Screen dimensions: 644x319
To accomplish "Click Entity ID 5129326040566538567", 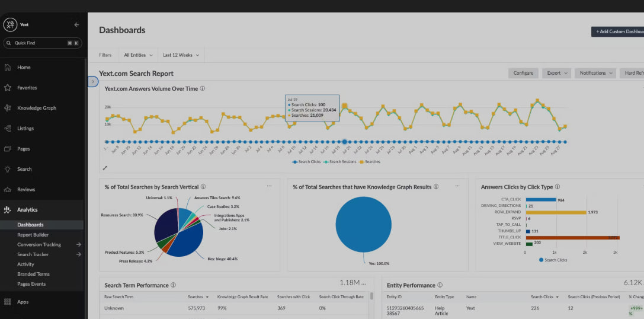I will (x=405, y=310).
